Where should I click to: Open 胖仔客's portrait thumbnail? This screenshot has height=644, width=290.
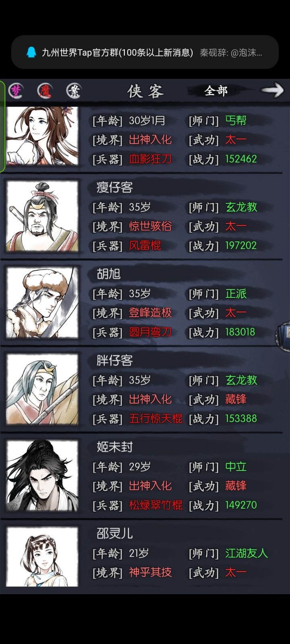pos(42,389)
